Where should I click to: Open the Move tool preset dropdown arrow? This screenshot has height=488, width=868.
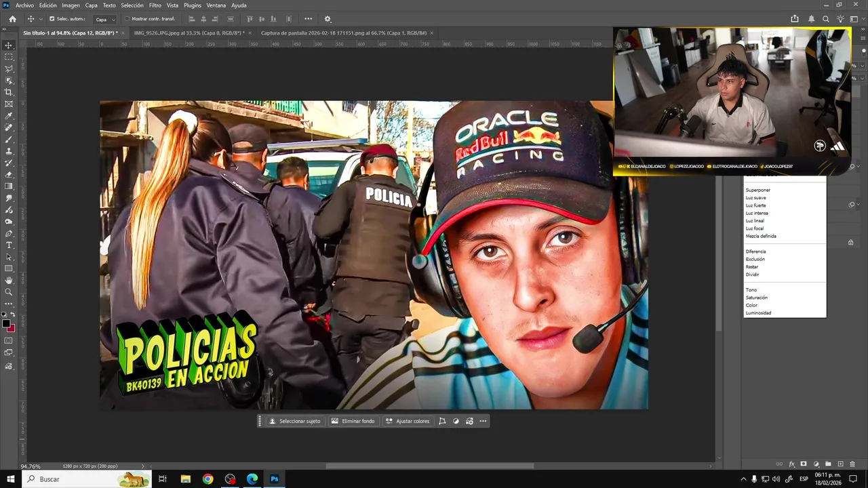coord(41,19)
